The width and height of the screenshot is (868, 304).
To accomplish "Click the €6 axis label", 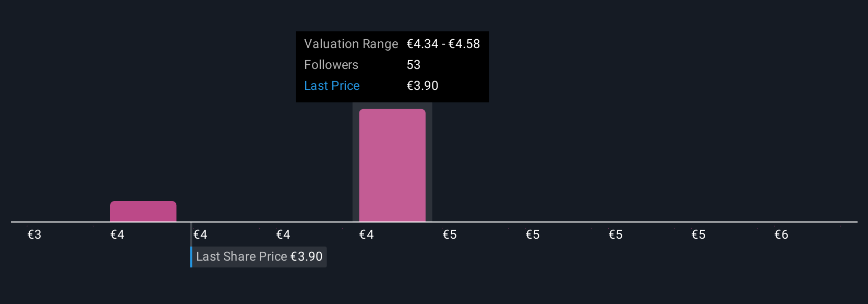I will tap(781, 235).
